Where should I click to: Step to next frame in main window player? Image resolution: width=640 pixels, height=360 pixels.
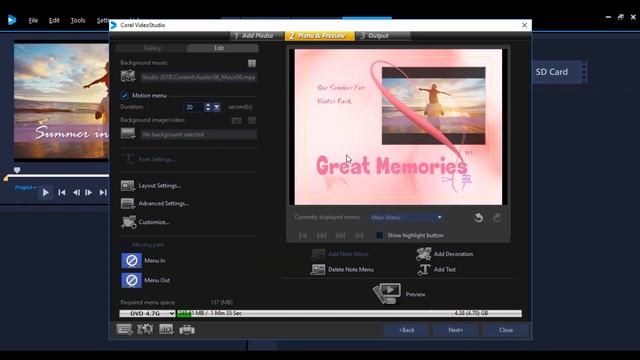click(89, 192)
